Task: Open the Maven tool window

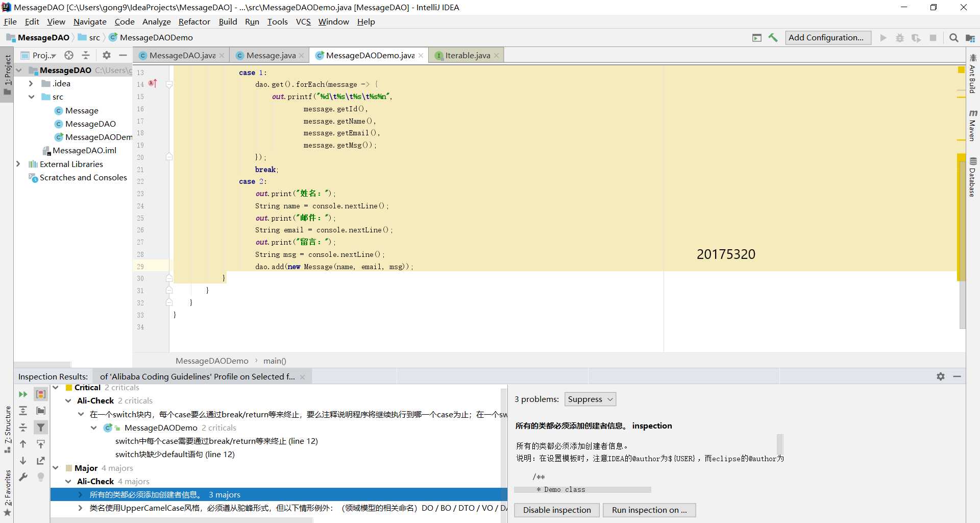Action: (972, 125)
